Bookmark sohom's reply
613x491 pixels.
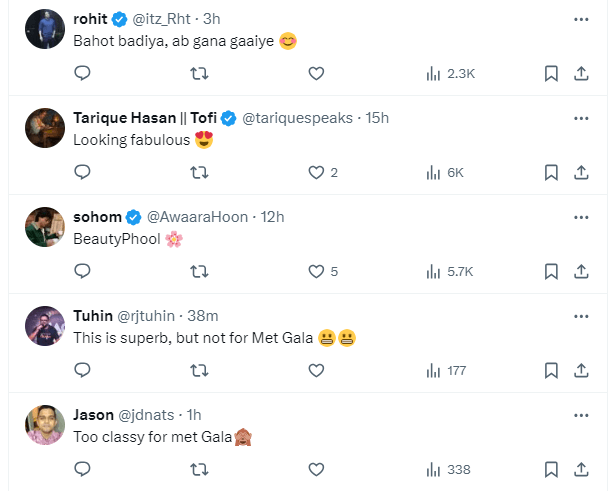pos(550,271)
